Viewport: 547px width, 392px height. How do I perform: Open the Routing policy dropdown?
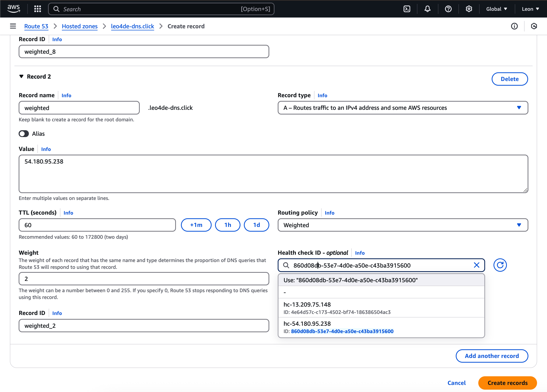coord(403,225)
